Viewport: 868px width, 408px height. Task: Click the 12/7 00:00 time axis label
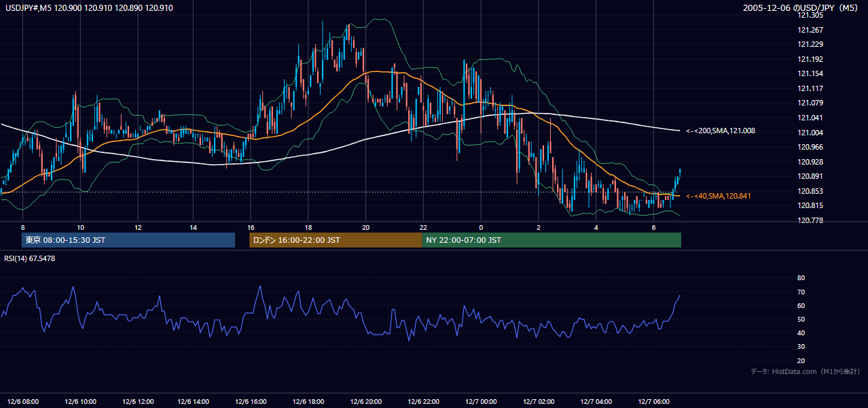480,401
